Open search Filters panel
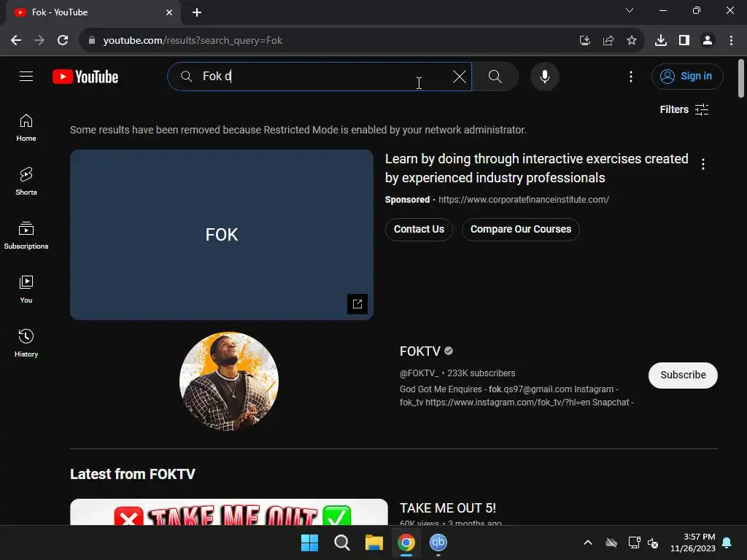 point(684,109)
